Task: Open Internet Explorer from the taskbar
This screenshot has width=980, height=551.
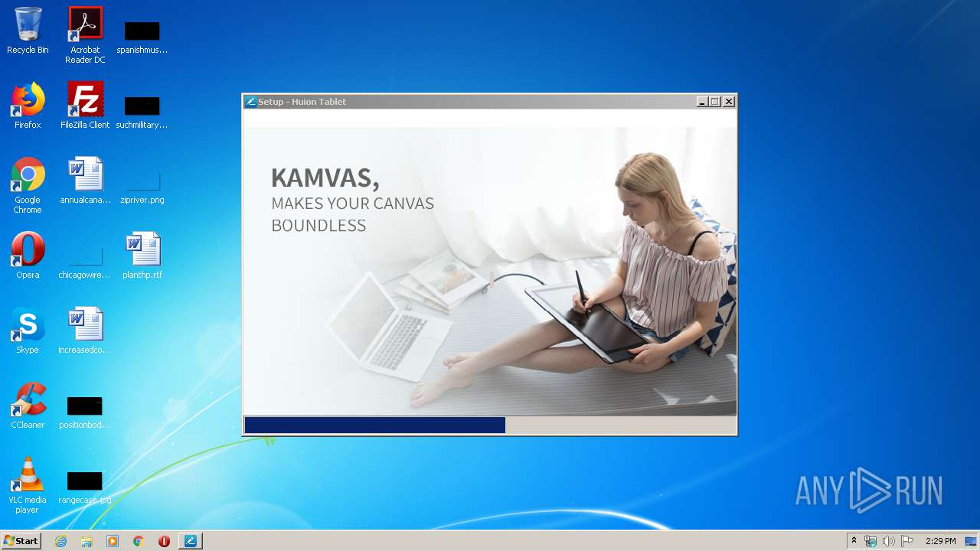Action: (60, 541)
